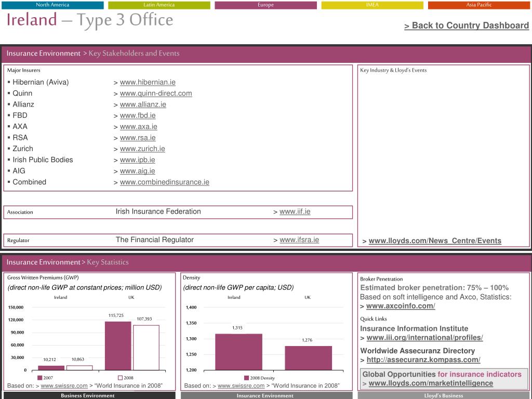532x399 pixels.
Task: Click the Quinn insurer name
Action: point(22,94)
